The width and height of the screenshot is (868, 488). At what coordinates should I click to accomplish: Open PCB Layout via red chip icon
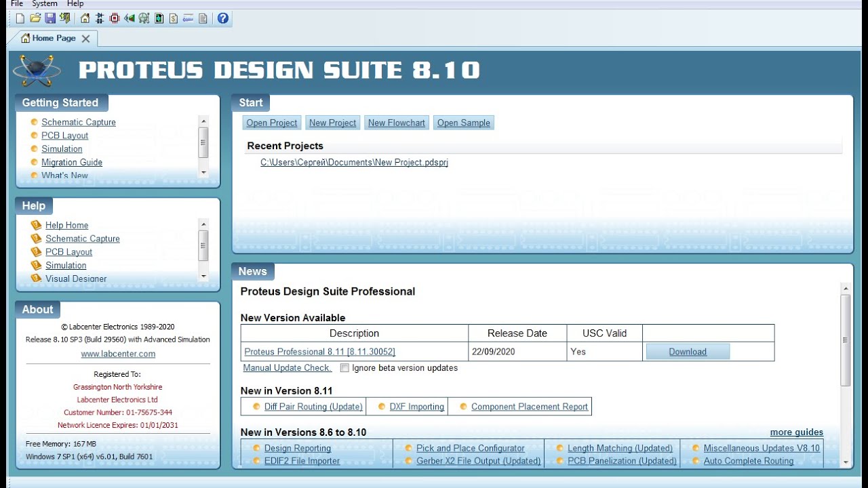point(115,18)
